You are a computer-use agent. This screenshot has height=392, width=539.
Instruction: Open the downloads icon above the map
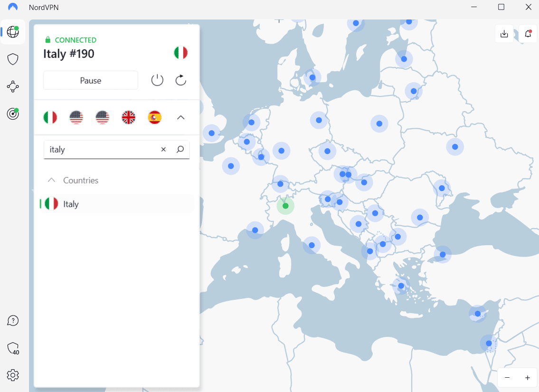(504, 34)
